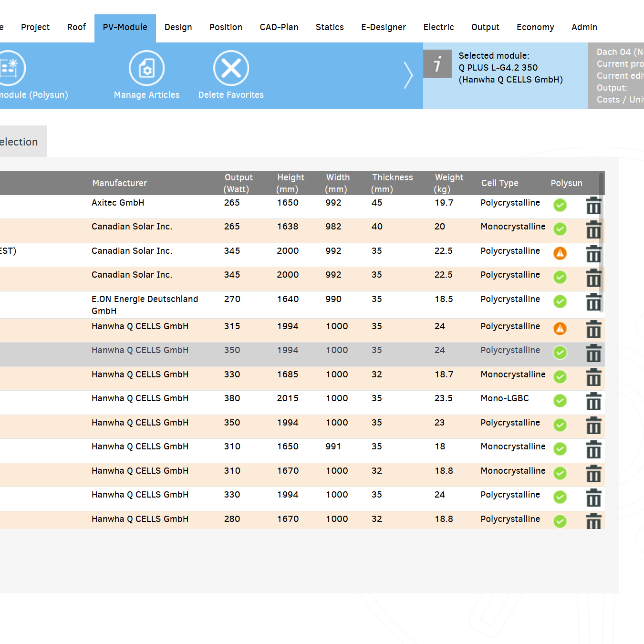Switch to the E-Designer tab

click(x=384, y=27)
